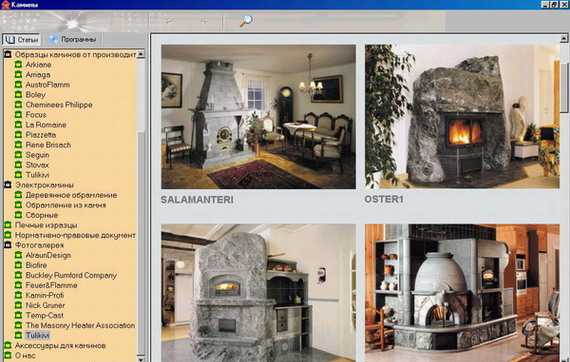Open the Arkiane tree entry
The height and width of the screenshot is (362, 570).
[x=38, y=65]
